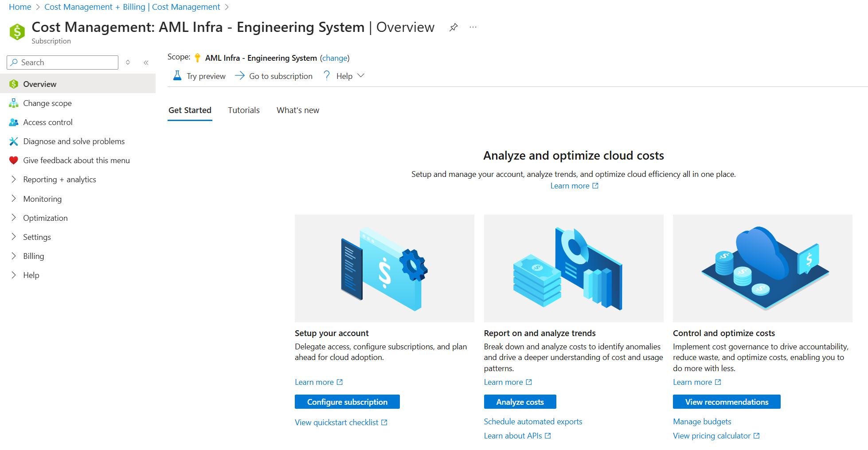Click the Overview dollar icon in sidebar
This screenshot has width=868, height=450.
(14, 84)
